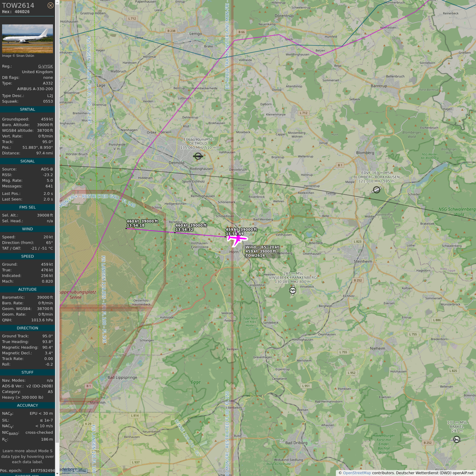Image resolution: width=476 pixels, height=476 pixels.
Task: Click the SPATIAL section header
Action: pos(27,109)
